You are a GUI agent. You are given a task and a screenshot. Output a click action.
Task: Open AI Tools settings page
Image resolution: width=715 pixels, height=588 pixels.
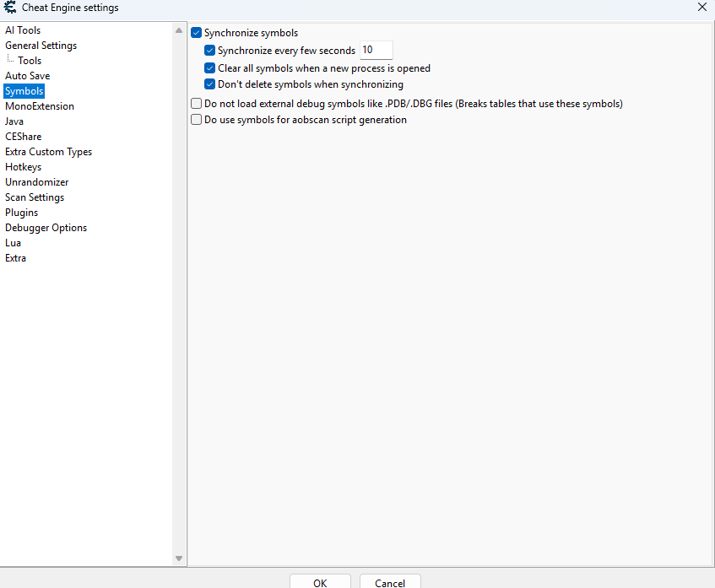[23, 30]
